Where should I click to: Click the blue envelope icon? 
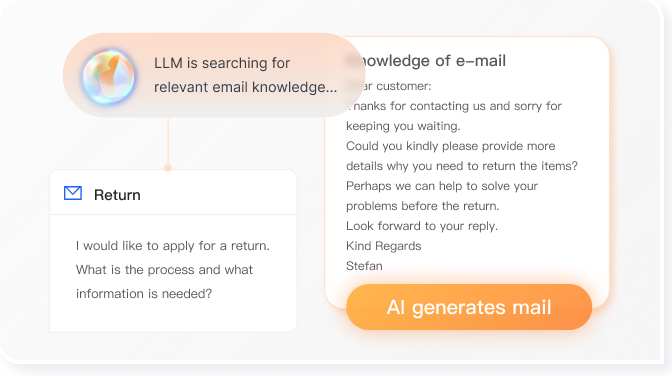(x=73, y=193)
